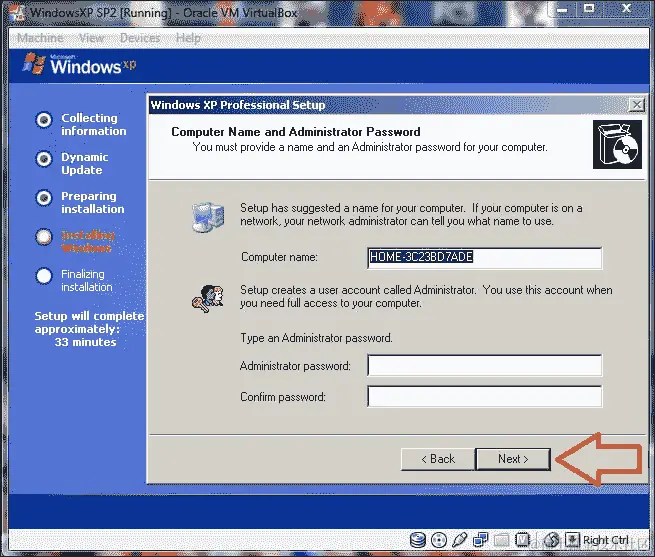This screenshot has height=557, width=655.
Task: Click the shared folders status icon
Action: (x=502, y=540)
